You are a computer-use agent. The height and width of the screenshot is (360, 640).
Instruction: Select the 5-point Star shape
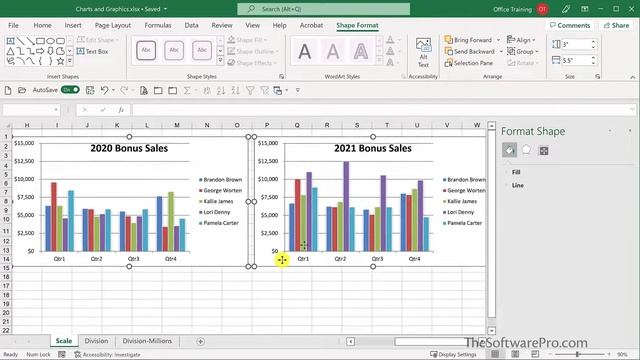60,61
